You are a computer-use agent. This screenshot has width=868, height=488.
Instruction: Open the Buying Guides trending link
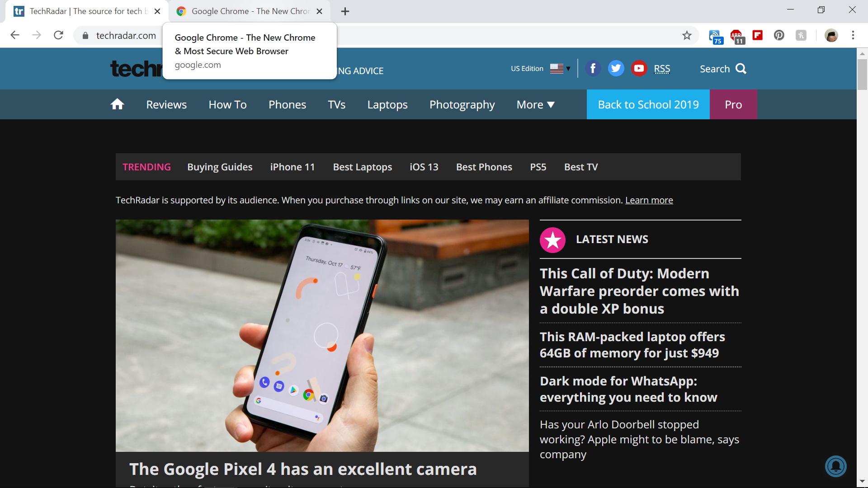(220, 167)
